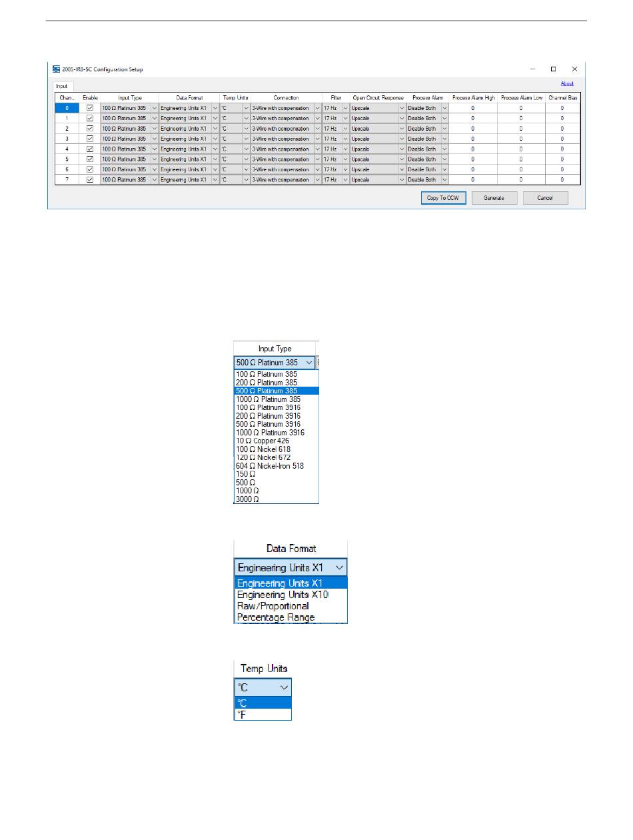The image size is (633, 840).
Task: Open the About link
Action: [x=567, y=84]
